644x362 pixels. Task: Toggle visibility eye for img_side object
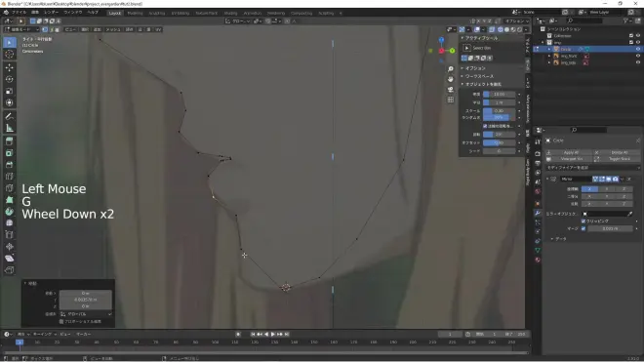coord(638,62)
